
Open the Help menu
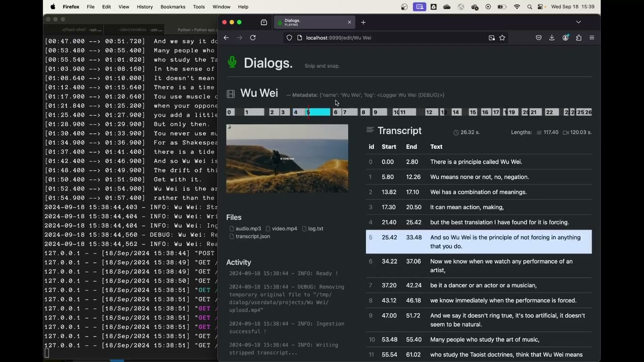point(243,7)
